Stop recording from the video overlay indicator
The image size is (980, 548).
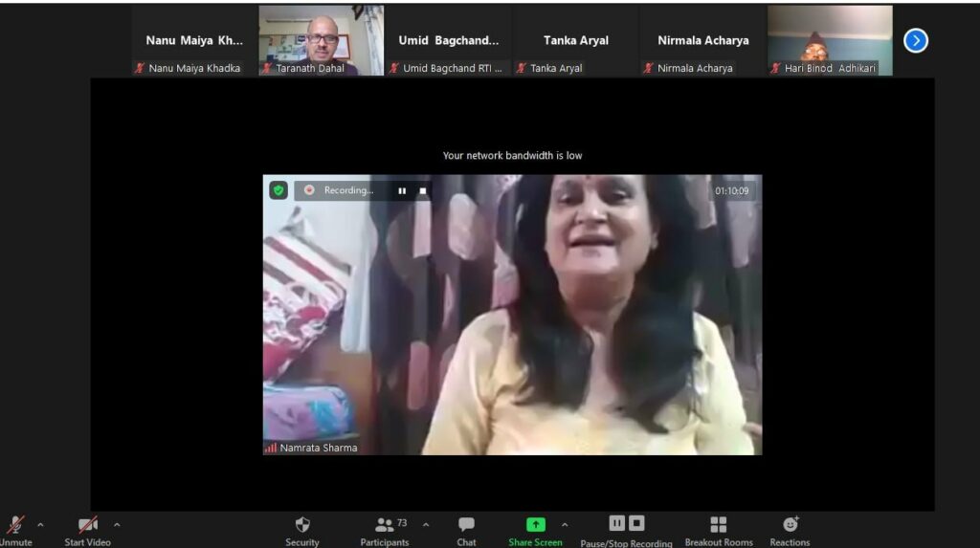(x=423, y=191)
